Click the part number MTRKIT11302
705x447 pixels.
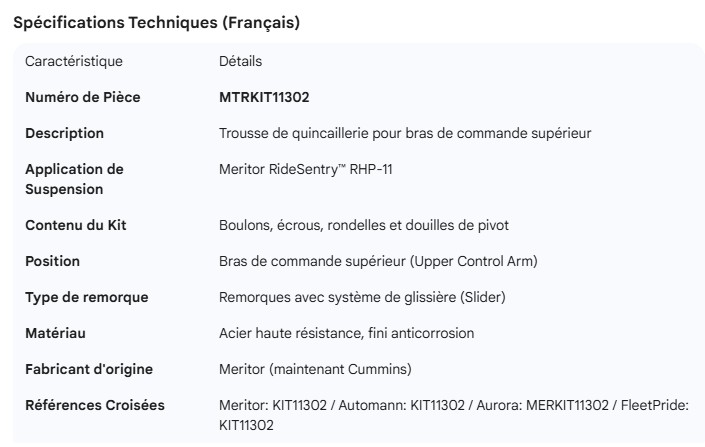(266, 98)
